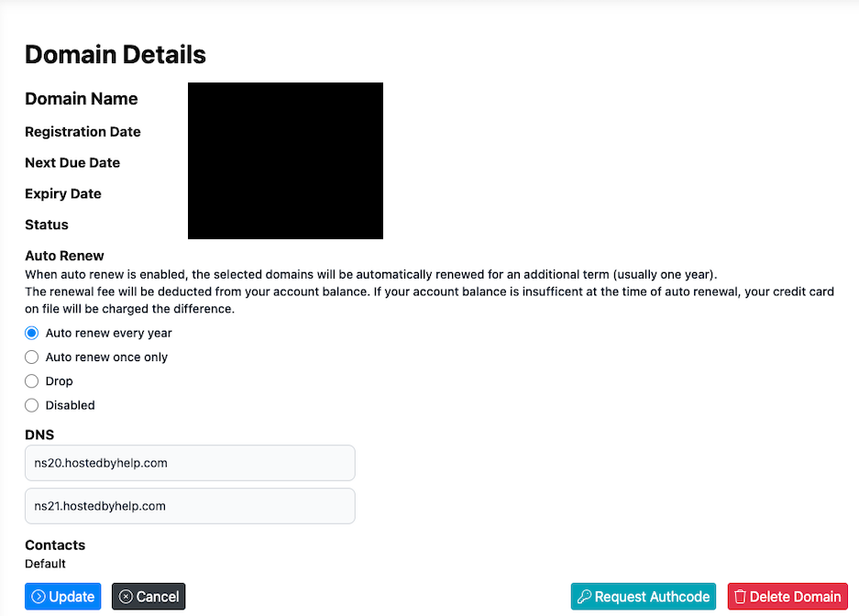
Task: Click the ns20.hostedbyhelp.com DNS field
Action: (190, 463)
